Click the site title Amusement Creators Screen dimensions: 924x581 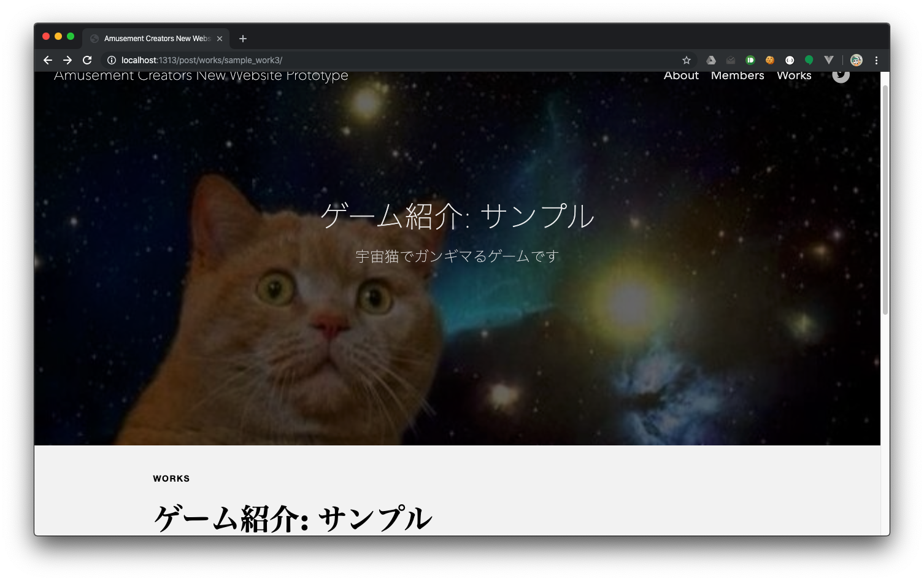pyautogui.click(x=201, y=77)
